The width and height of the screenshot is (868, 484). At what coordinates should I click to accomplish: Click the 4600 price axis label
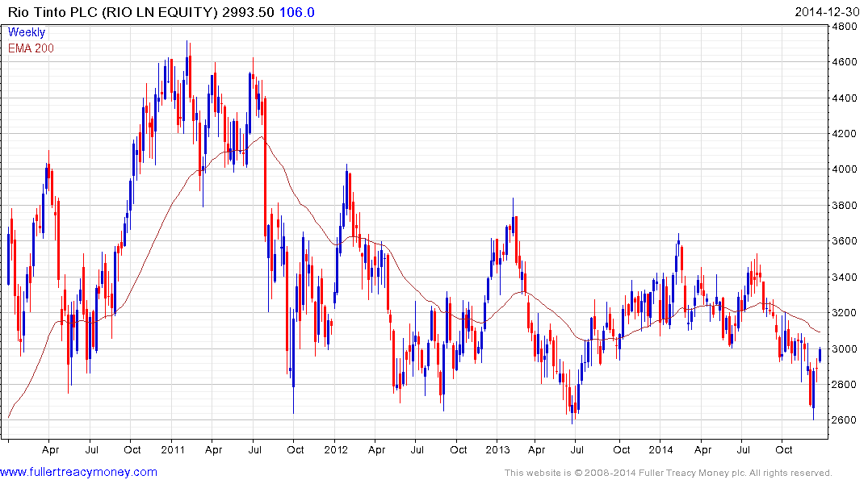[x=845, y=62]
